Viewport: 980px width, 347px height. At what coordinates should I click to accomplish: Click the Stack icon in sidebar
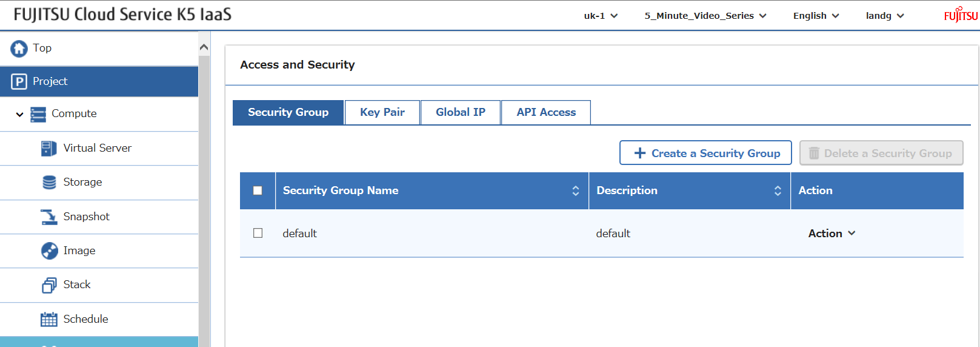click(x=49, y=285)
